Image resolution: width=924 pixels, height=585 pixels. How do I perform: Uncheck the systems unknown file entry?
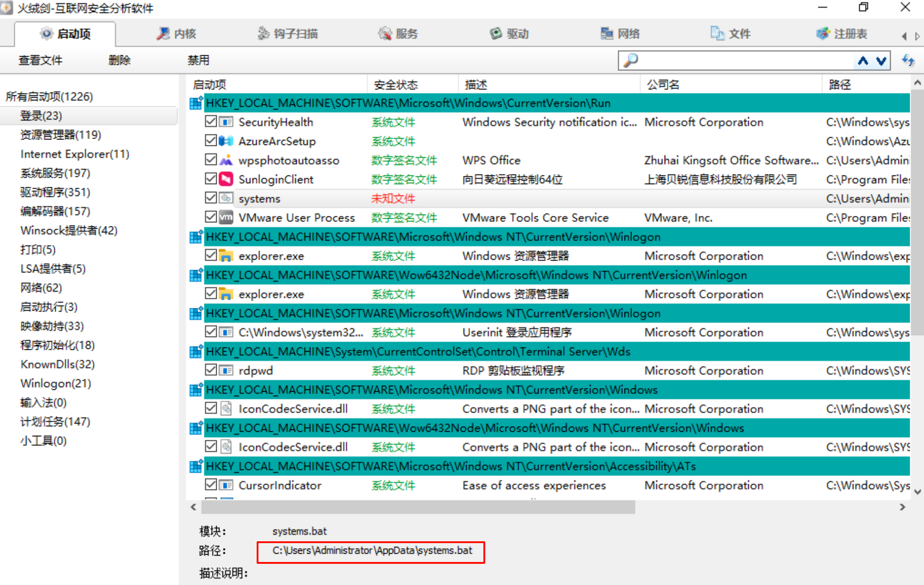coord(211,198)
